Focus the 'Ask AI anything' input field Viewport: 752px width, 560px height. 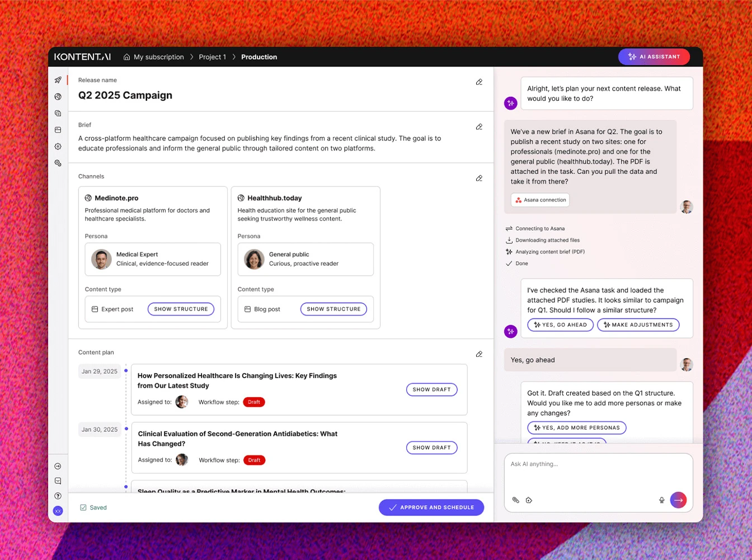pyautogui.click(x=598, y=470)
